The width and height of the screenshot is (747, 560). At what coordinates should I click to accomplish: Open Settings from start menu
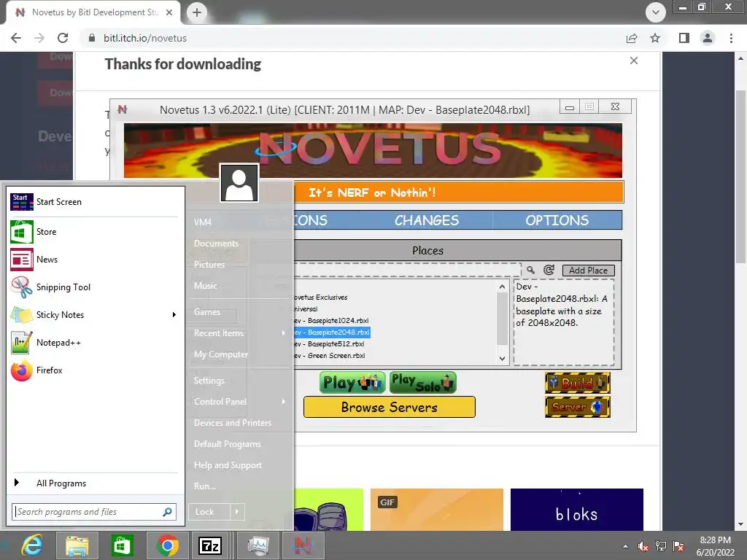pyautogui.click(x=209, y=381)
